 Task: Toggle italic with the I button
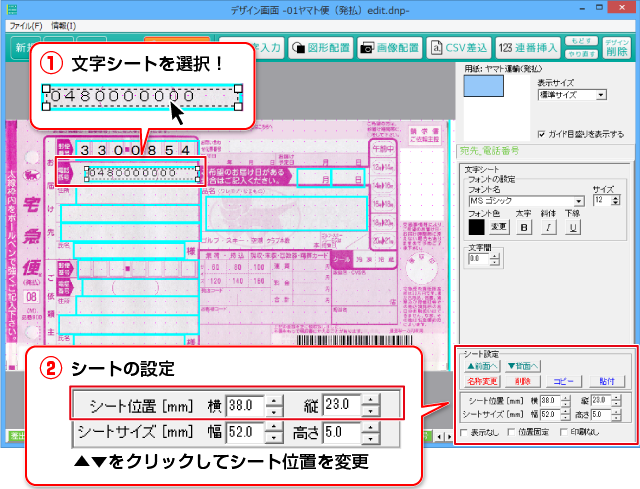click(x=549, y=227)
